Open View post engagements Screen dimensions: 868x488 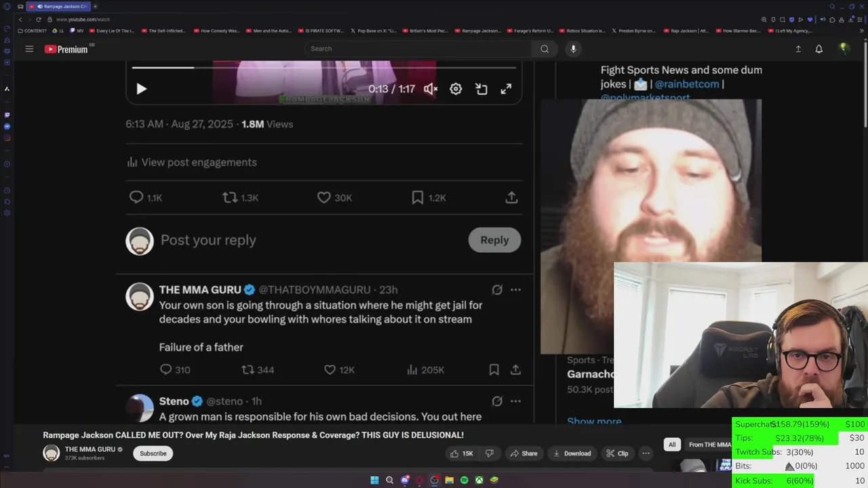191,162
